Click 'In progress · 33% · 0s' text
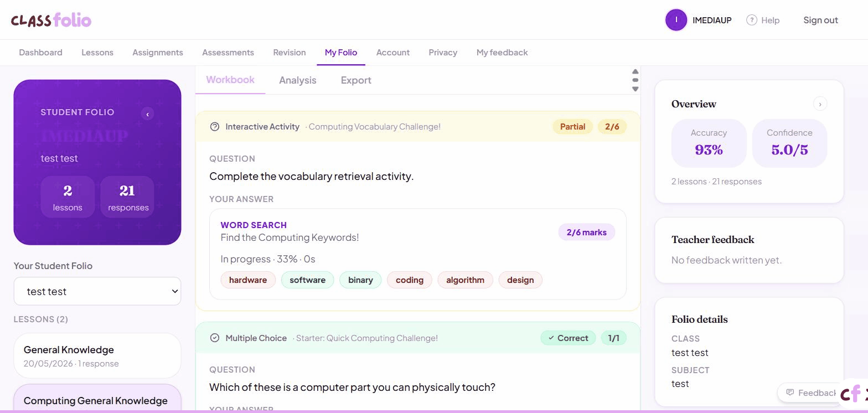 tap(268, 259)
